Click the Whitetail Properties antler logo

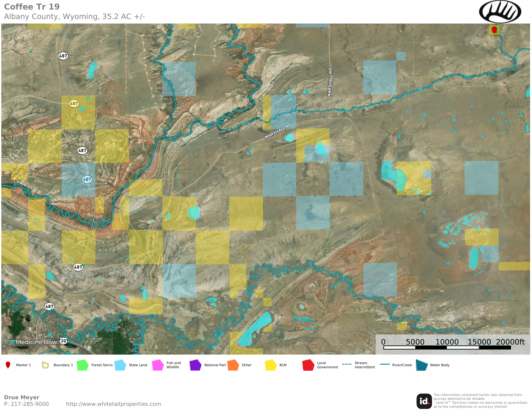pyautogui.click(x=500, y=12)
